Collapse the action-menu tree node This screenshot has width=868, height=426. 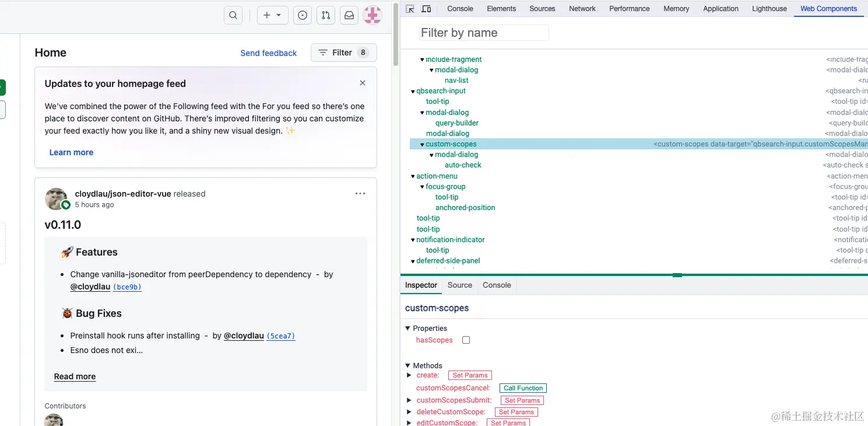[413, 176]
